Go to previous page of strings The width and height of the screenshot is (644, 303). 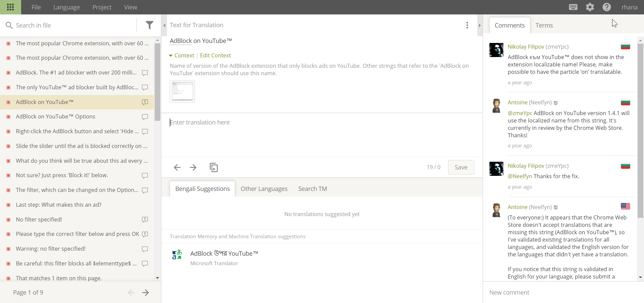(x=131, y=293)
